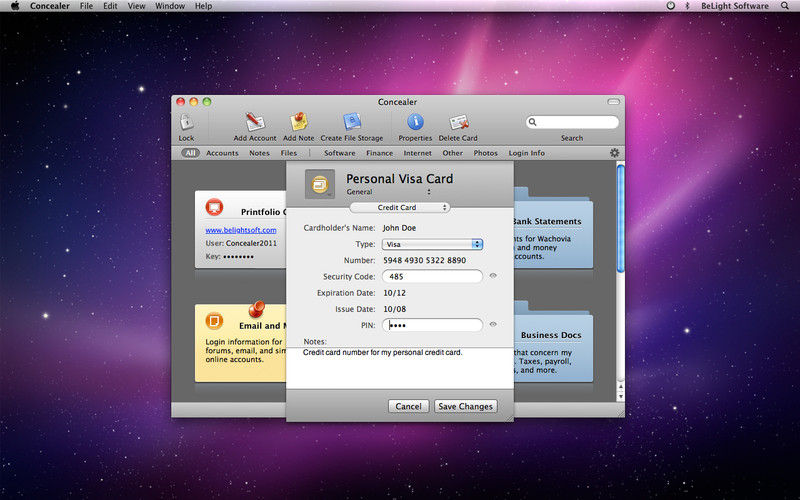This screenshot has width=800, height=500.
Task: Click the Delete Card toolbar icon
Action: 458,122
